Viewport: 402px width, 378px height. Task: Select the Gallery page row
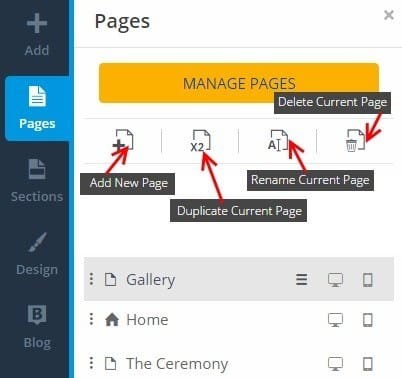point(239,279)
